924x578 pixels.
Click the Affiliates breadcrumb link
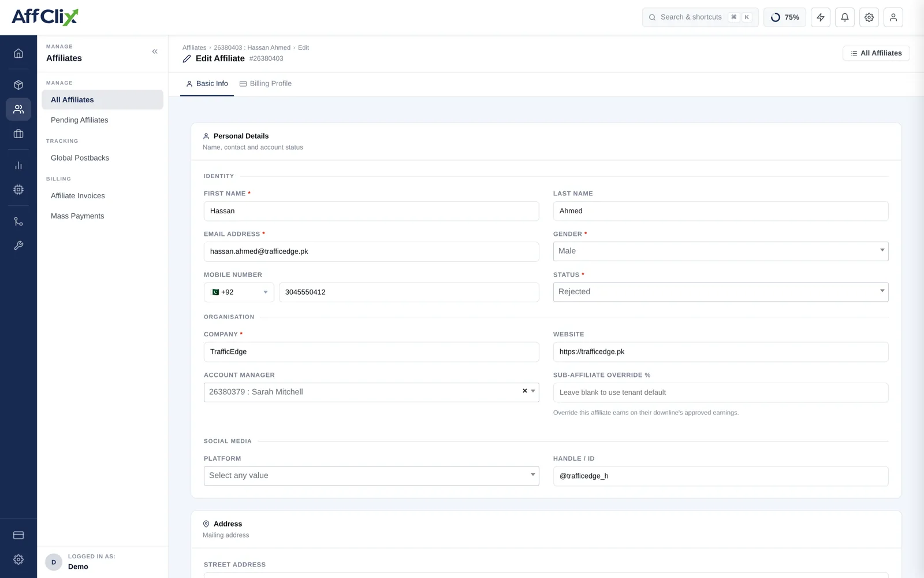[194, 47]
